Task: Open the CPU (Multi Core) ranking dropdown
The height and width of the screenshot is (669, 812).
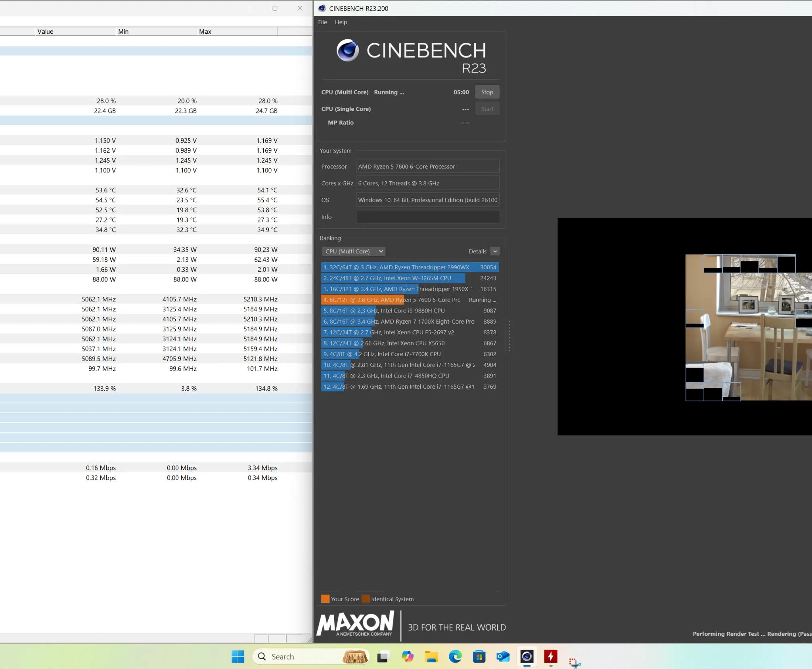Action: point(353,251)
